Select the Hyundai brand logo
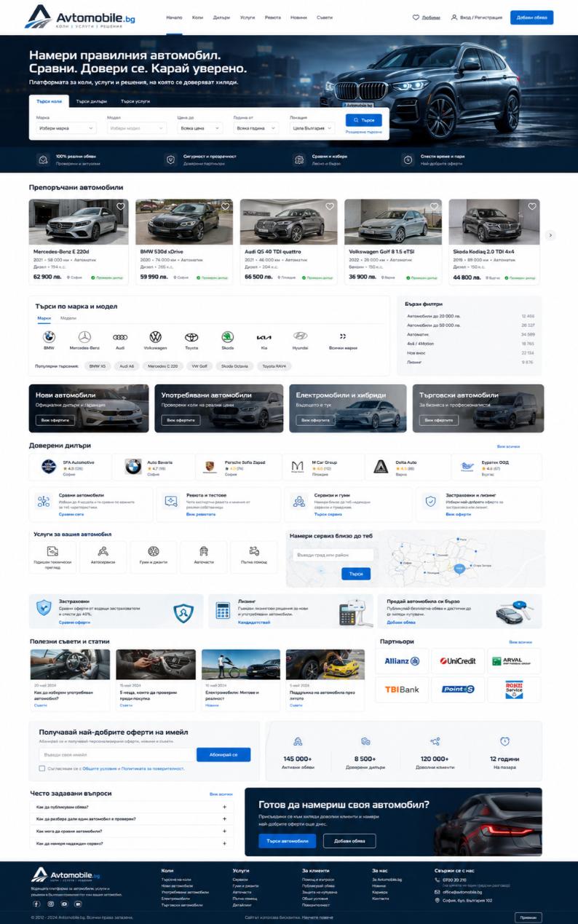The width and height of the screenshot is (578, 924). (x=300, y=336)
